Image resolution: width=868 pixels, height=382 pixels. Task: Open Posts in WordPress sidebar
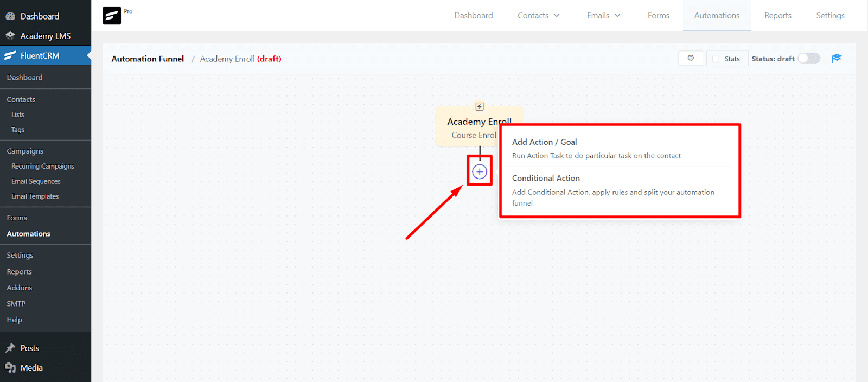[x=30, y=348]
